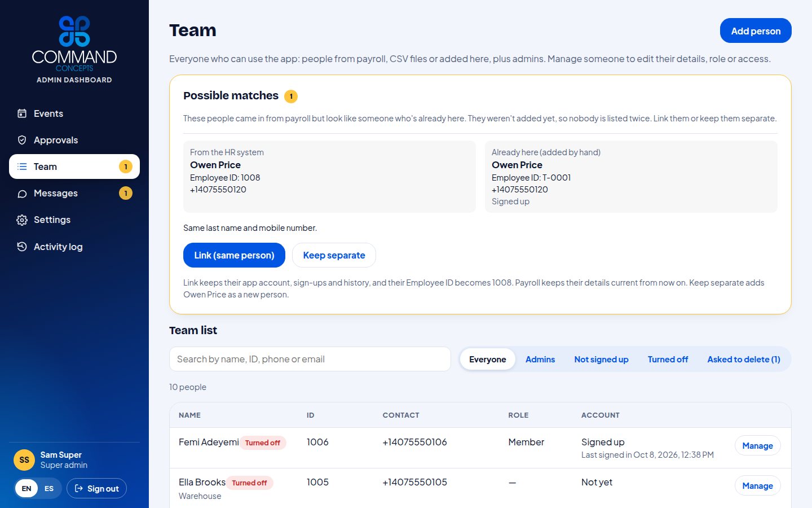Click the Activity log history icon
This screenshot has height=508, width=812.
[22, 247]
